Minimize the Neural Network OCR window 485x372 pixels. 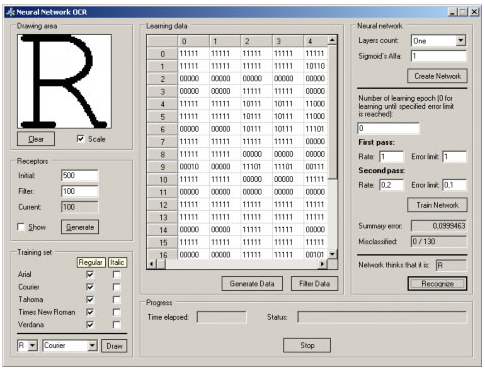coord(452,12)
